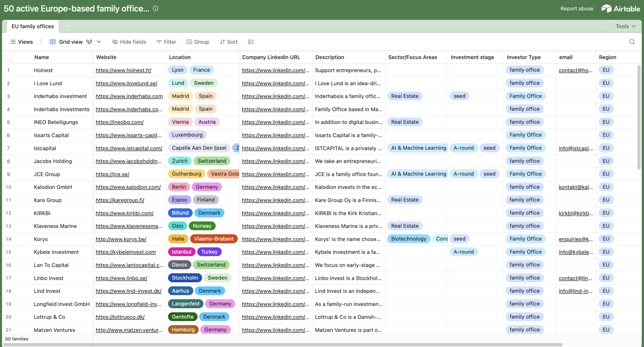Click the Sort arrows button
The image size is (644, 347).
coord(228,42)
